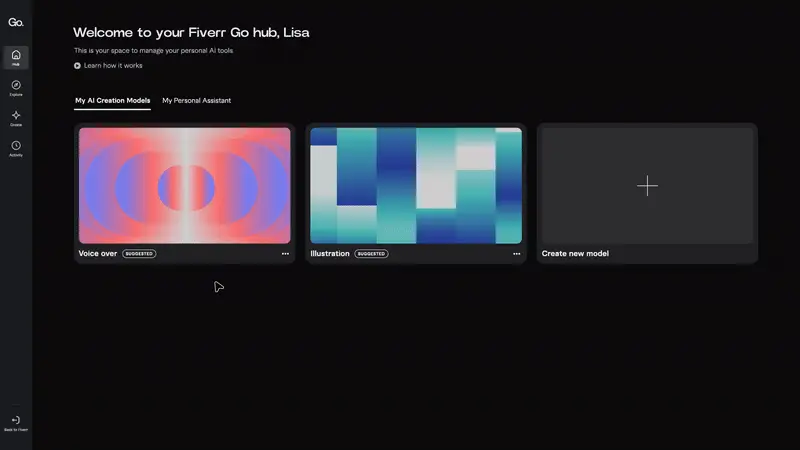Click the Voice over model title
Viewport: 800px width, 450px height.
point(98,254)
